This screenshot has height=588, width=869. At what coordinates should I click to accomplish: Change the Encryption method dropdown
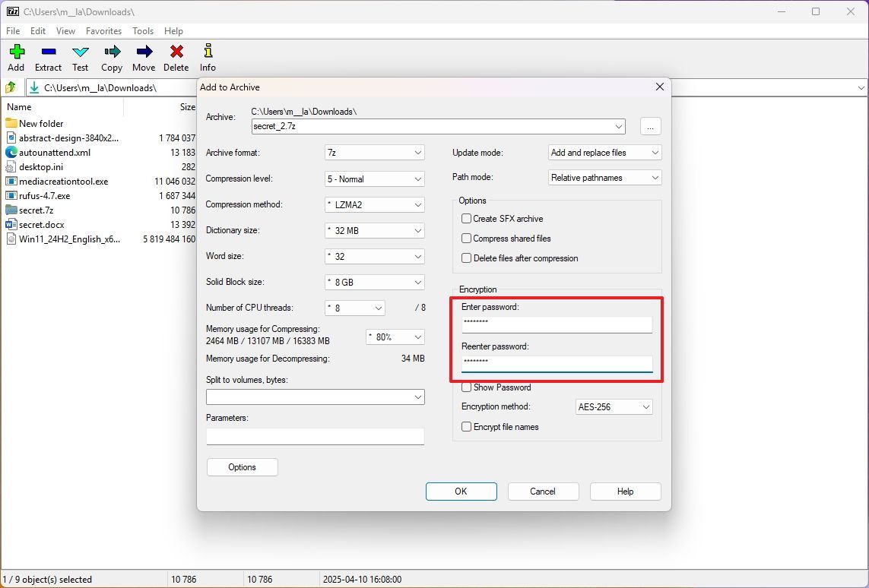tap(614, 407)
